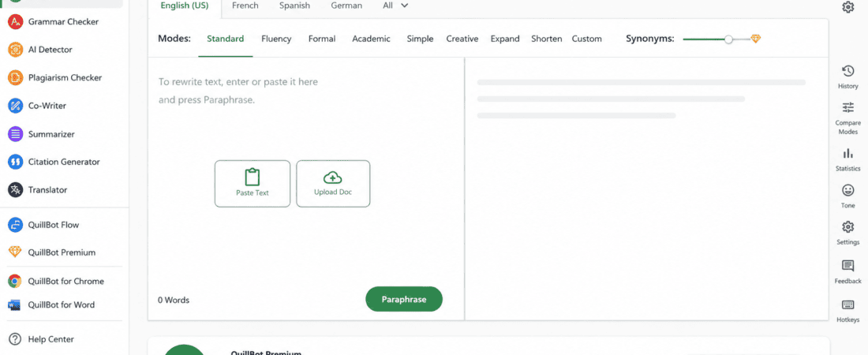This screenshot has height=355, width=868.
Task: Select the Formal mode
Action: (x=322, y=39)
